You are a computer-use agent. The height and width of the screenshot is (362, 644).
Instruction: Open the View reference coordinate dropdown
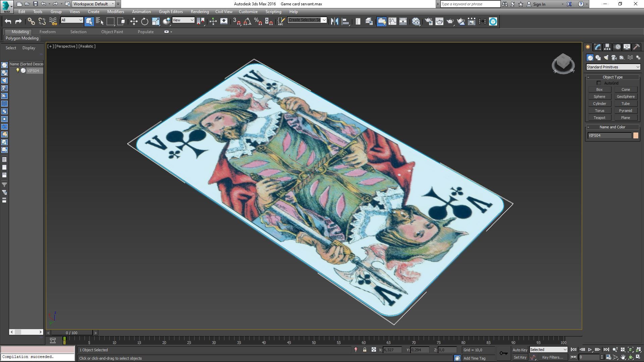point(183,20)
